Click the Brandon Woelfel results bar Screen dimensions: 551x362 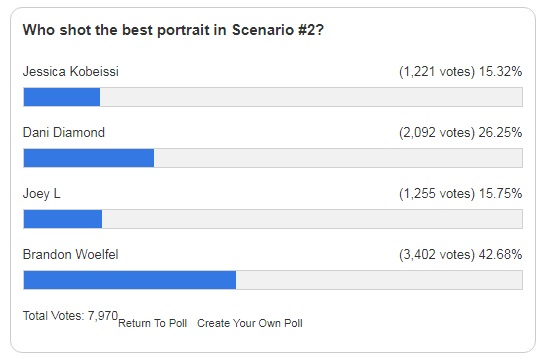[273, 280]
